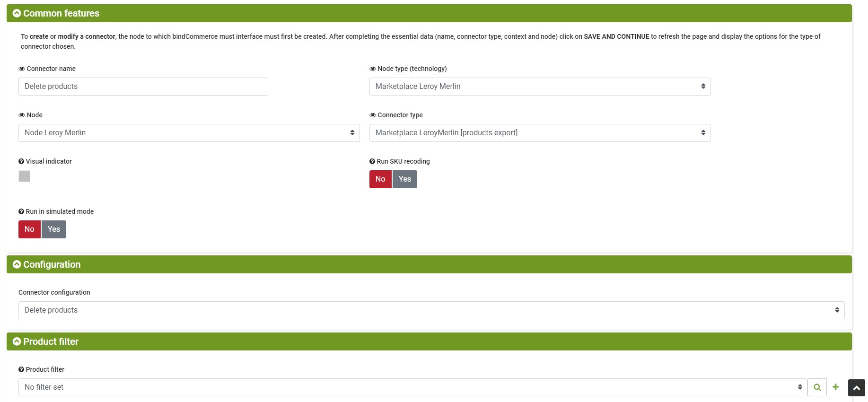Set Run in simulated mode to Yes
Viewport: 868px width, 402px height.
[x=54, y=229]
